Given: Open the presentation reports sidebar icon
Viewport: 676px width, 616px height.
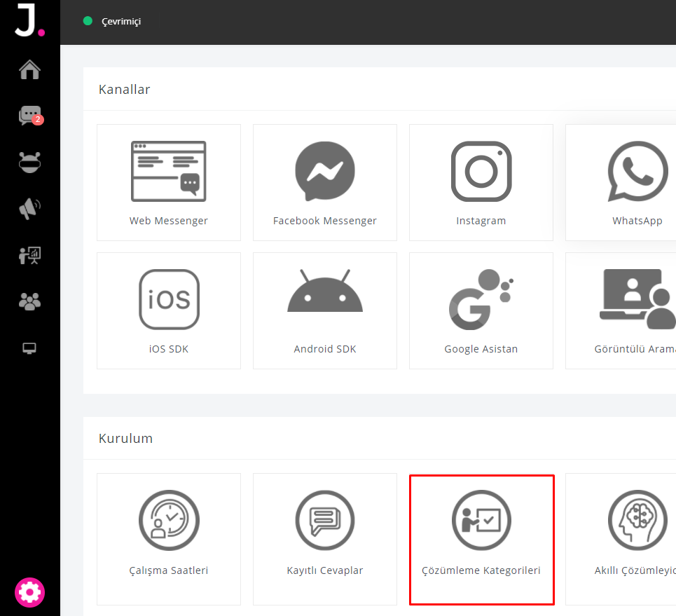Looking at the screenshot, I should coord(29,255).
